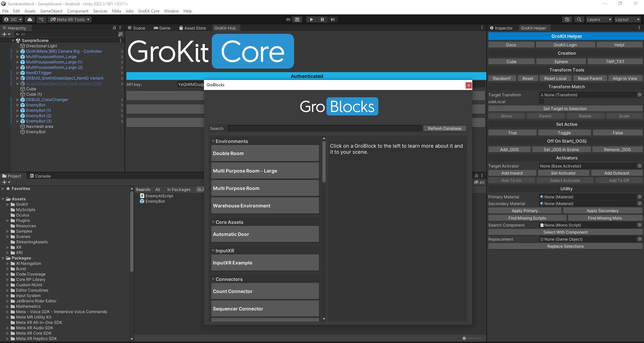This screenshot has height=343, width=644.
Task: Open the GameObject menu
Action: pos(51,11)
